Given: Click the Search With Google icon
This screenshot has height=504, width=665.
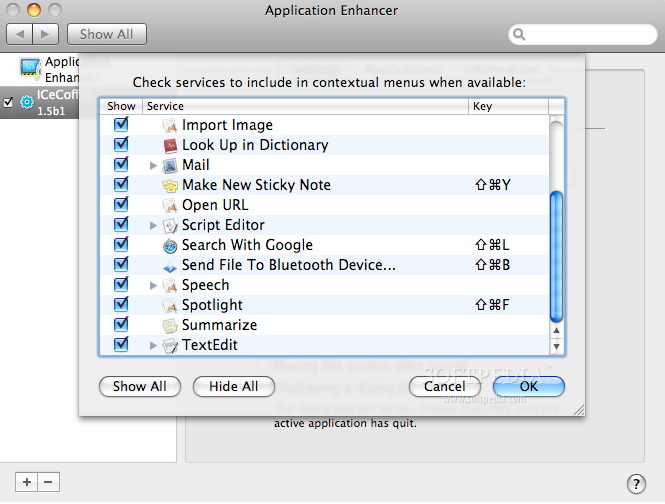Looking at the screenshot, I should pos(170,245).
